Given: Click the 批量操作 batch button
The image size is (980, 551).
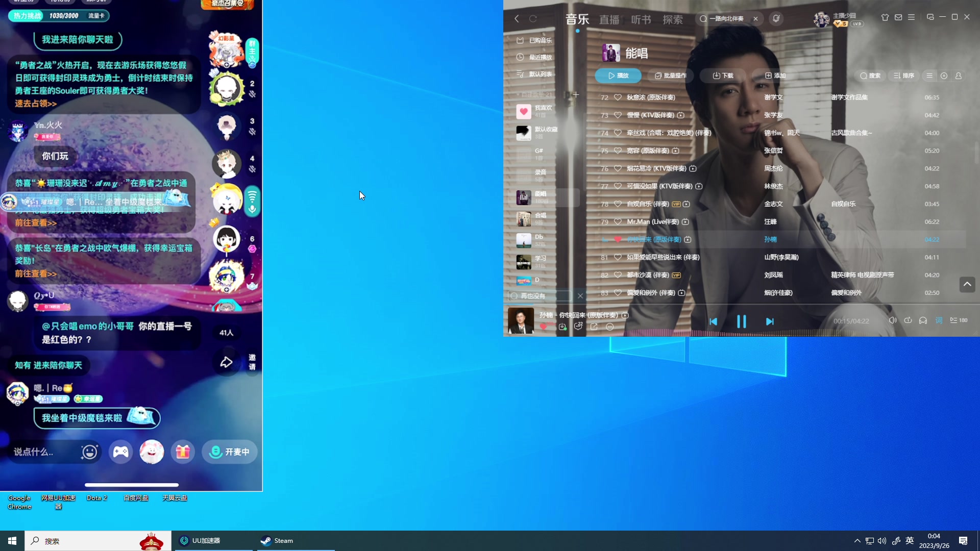Looking at the screenshot, I should tap(671, 76).
